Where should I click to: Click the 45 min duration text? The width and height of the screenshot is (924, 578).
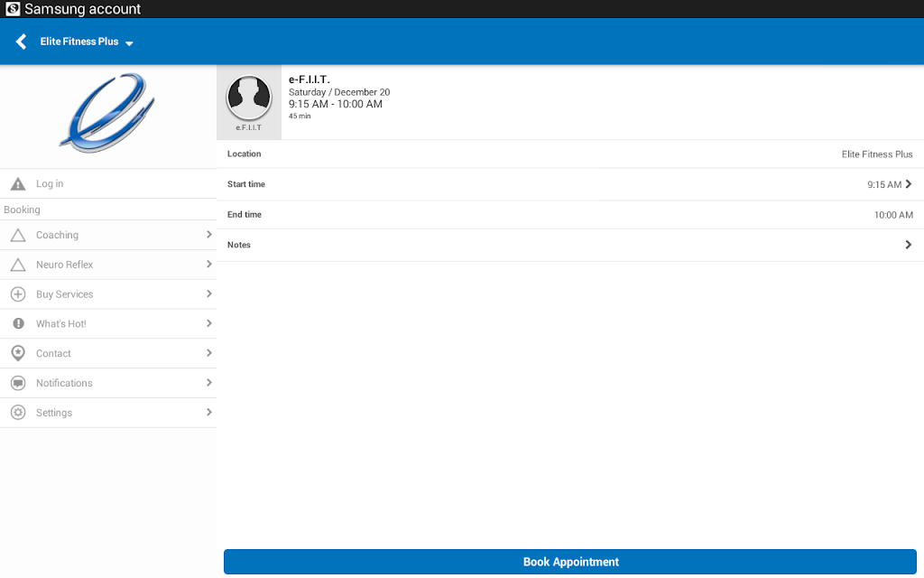300,117
